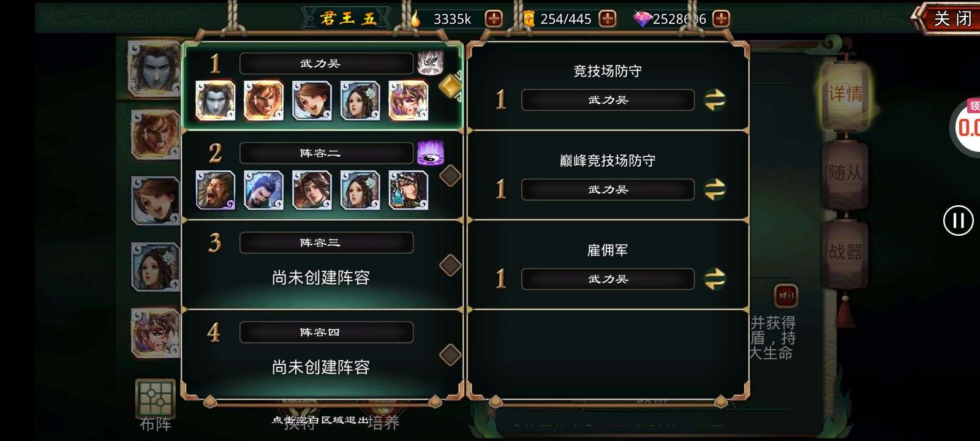Open the 随从 lantern tab

[x=845, y=174]
